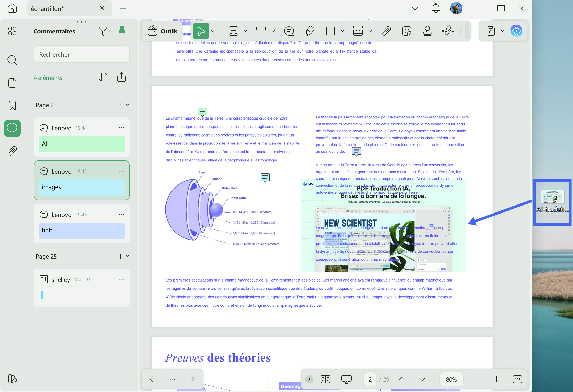
Task: Start slideshow presentation mode
Action: [346, 379]
